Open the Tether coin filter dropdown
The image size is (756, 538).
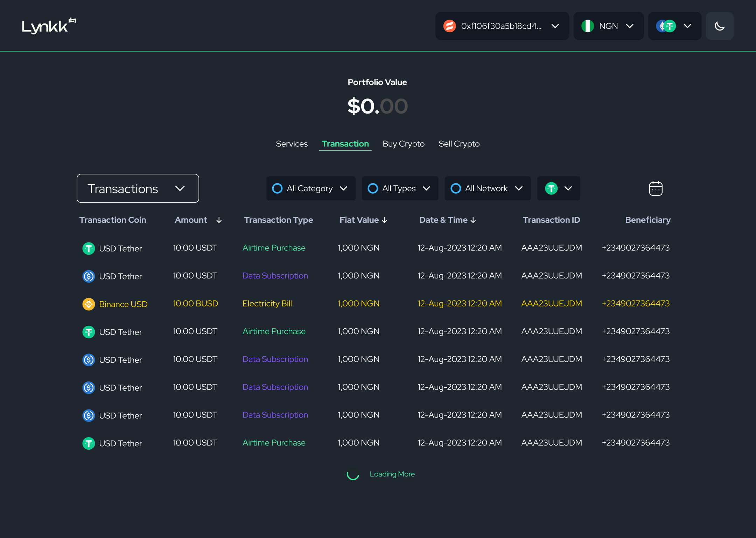[559, 188]
